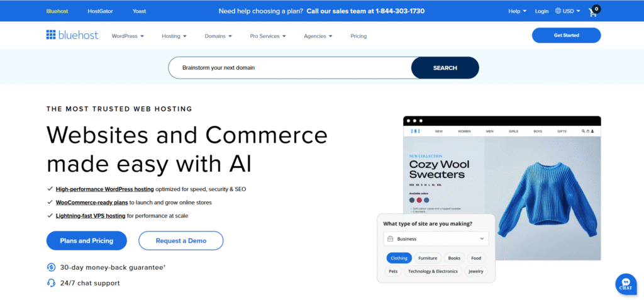
Task: Click NEW in the mockup store nav
Action: pos(438,131)
